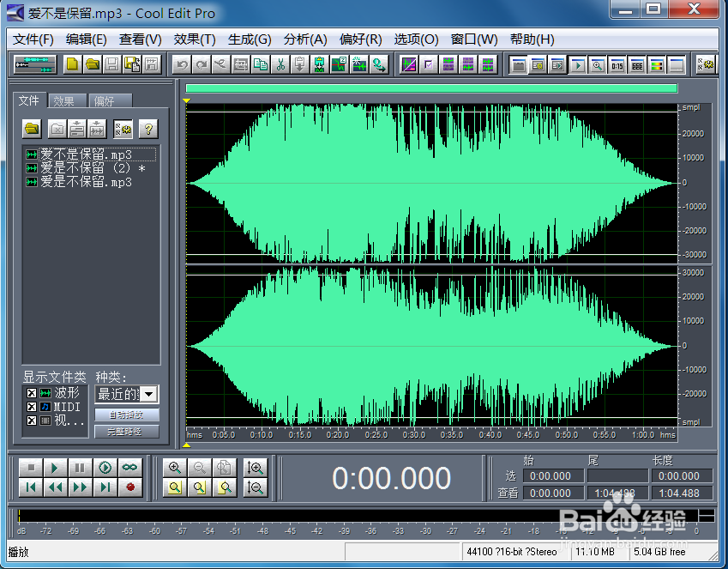Viewport: 728px width, 569px height.
Task: Toggle the MIDI file type checkbox
Action: [x=32, y=407]
